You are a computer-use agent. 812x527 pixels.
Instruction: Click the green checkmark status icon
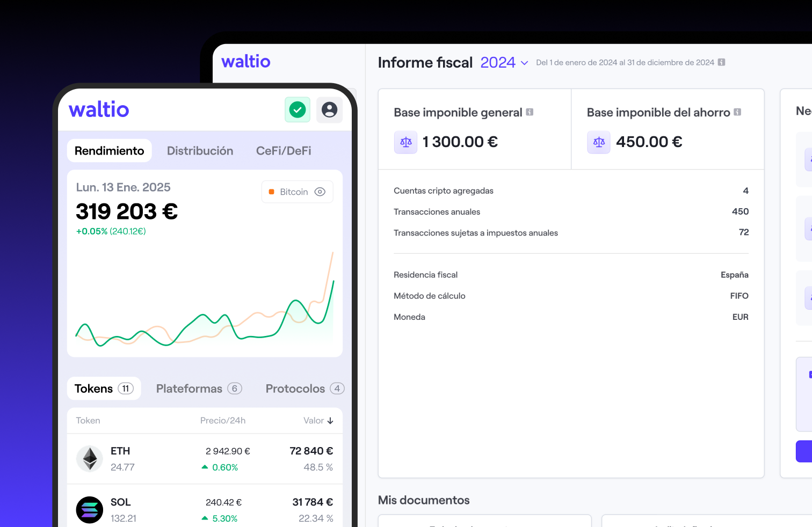(297, 109)
